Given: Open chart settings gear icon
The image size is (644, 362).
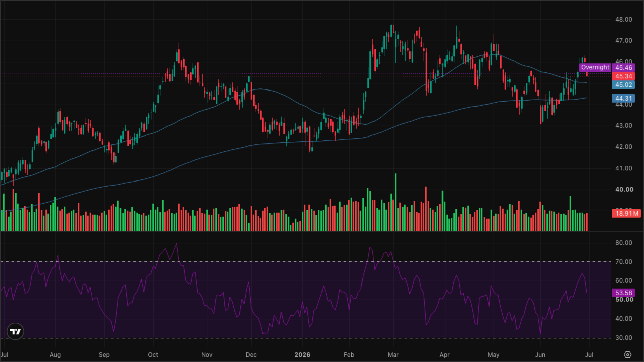Looking at the screenshot, I should coord(628,355).
